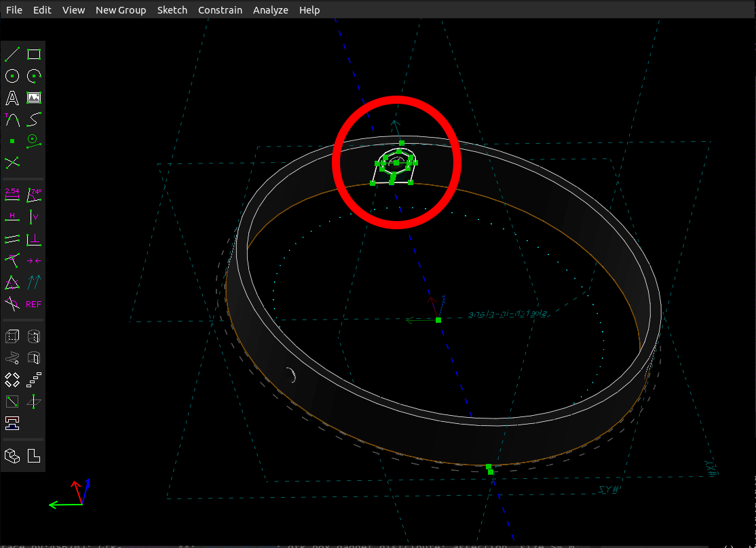Viewport: 756px width, 548px height.
Task: Activate the text tool
Action: coord(12,98)
